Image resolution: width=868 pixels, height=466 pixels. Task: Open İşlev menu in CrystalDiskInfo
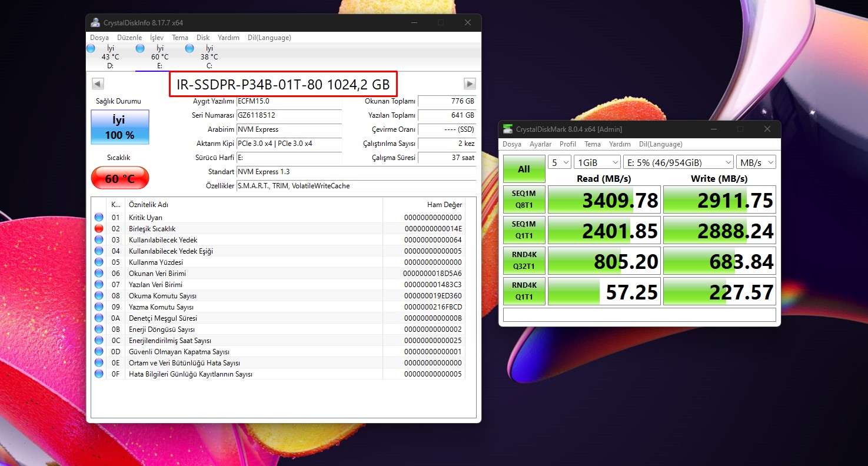point(157,38)
